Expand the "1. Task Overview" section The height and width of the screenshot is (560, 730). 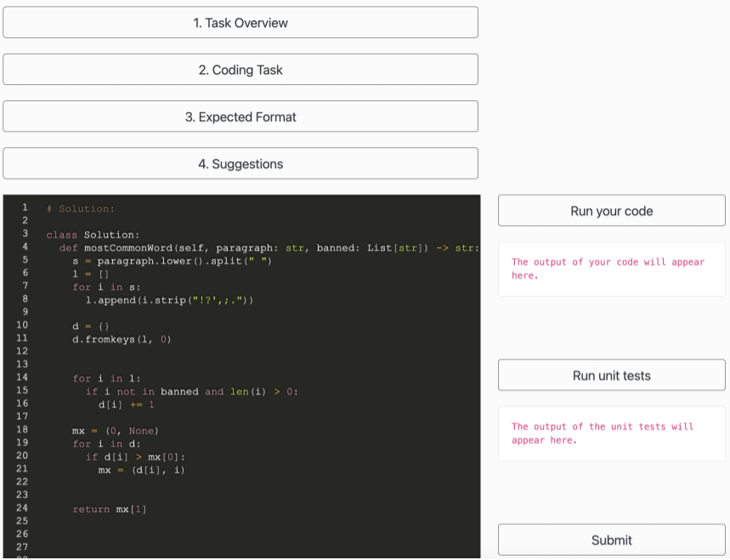click(x=241, y=23)
